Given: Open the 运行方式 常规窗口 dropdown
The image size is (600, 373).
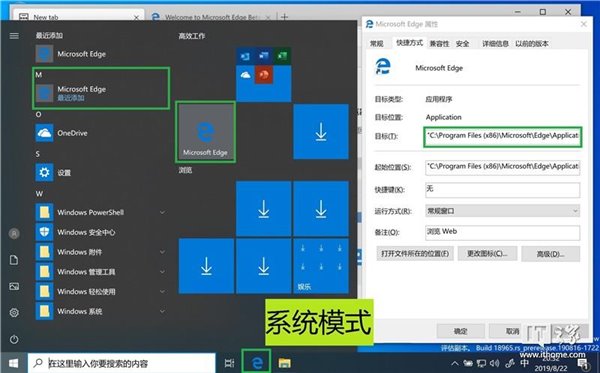Looking at the screenshot, I should click(502, 211).
